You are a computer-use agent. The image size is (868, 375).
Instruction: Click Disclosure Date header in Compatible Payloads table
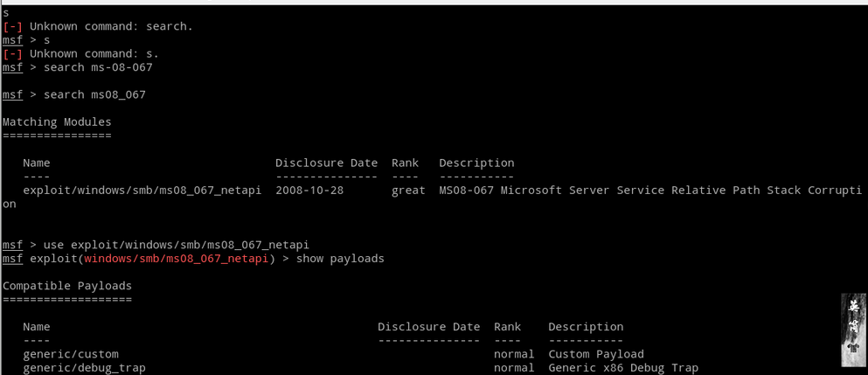pos(428,327)
